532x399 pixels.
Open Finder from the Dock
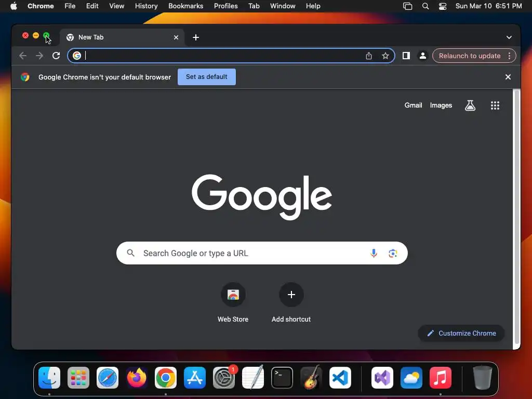pyautogui.click(x=49, y=378)
